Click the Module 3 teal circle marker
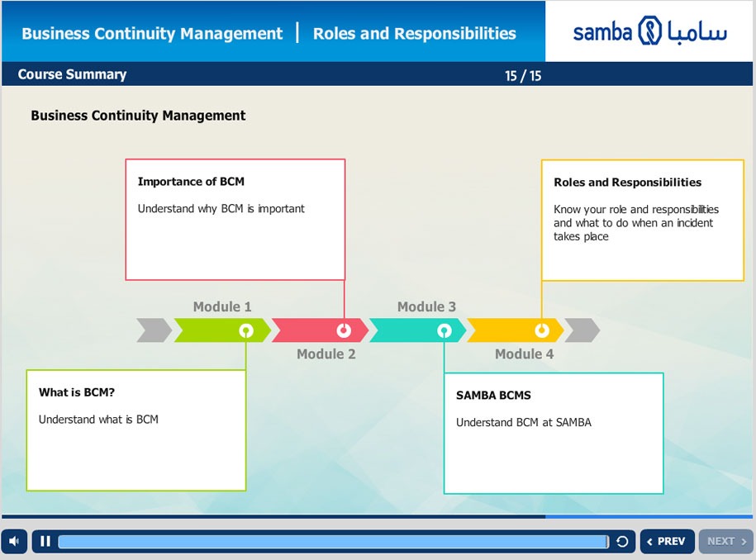The height and width of the screenshot is (560, 756). tap(445, 330)
